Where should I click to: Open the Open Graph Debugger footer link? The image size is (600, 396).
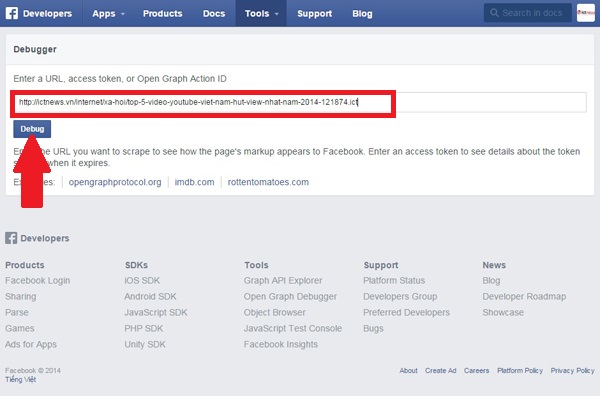click(x=290, y=297)
